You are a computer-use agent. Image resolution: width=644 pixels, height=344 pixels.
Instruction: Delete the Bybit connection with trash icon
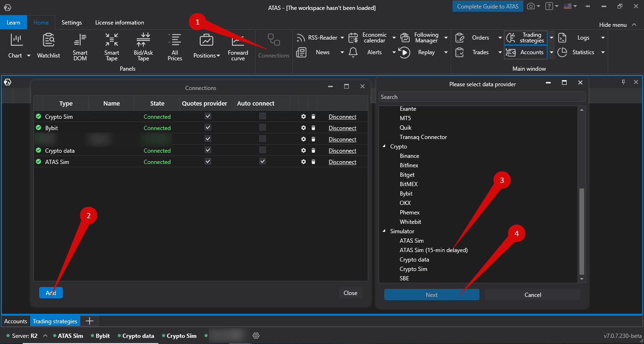click(x=313, y=128)
